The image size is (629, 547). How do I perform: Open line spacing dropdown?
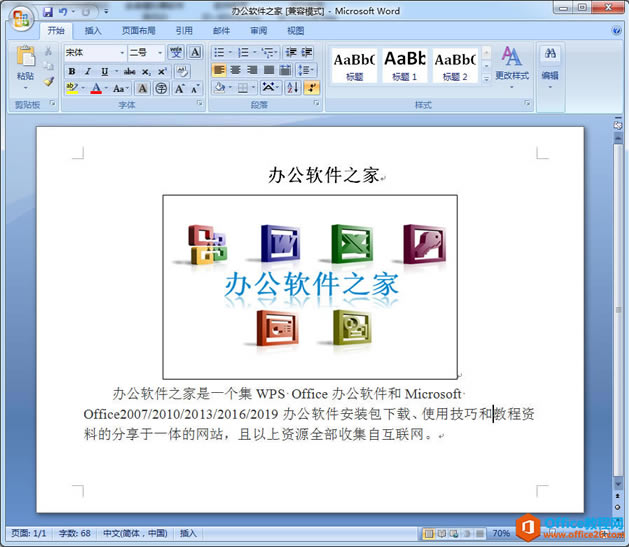[x=306, y=70]
